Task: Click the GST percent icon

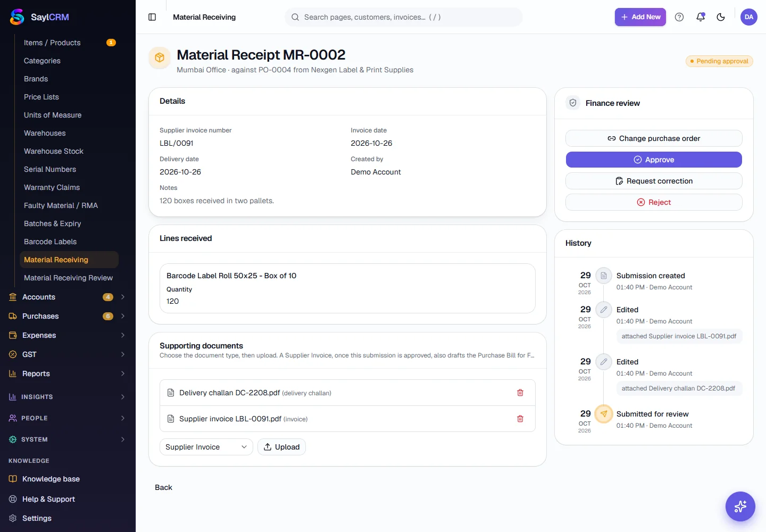Action: coord(13,354)
